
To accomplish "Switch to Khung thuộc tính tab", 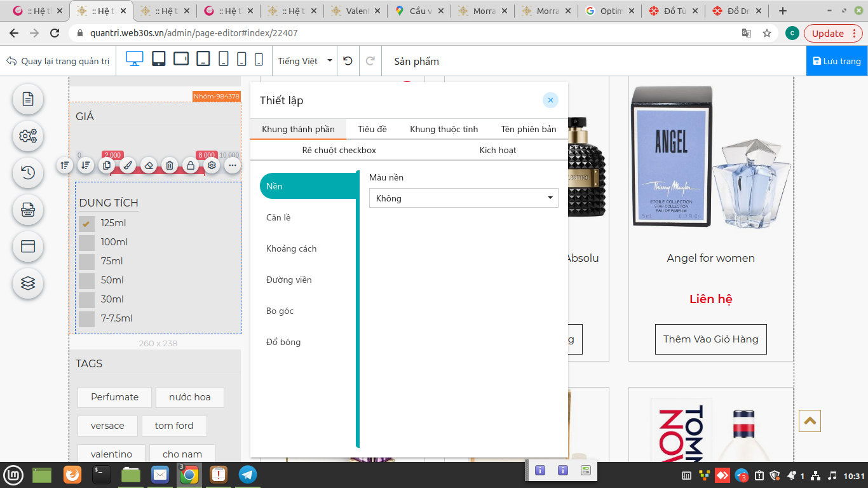I will pyautogui.click(x=444, y=129).
